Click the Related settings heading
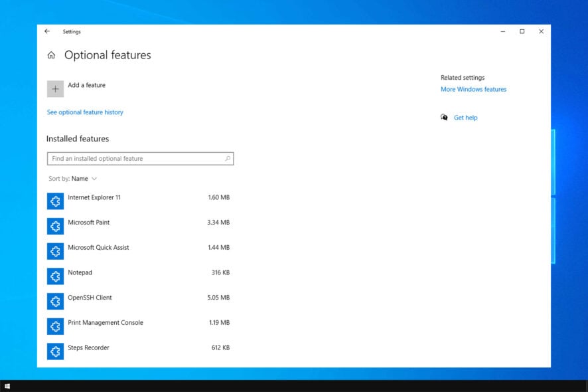The width and height of the screenshot is (588, 392). (463, 78)
